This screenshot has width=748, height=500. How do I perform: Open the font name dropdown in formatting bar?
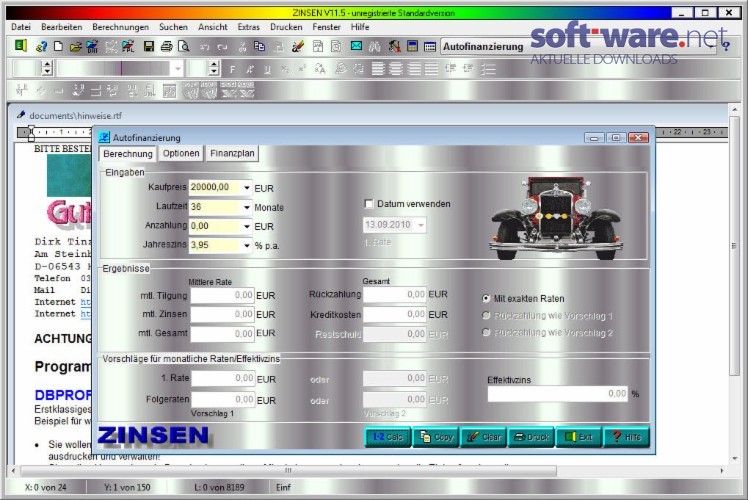[177, 69]
